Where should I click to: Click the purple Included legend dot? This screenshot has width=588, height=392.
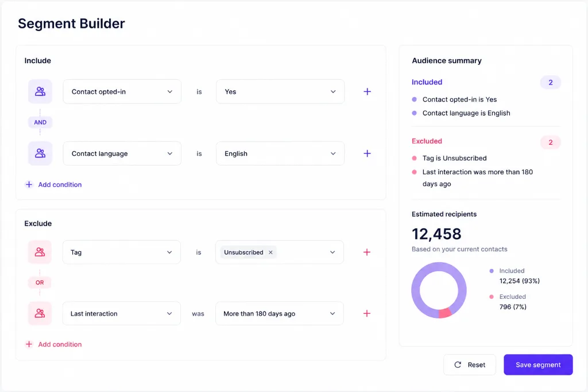pyautogui.click(x=492, y=271)
